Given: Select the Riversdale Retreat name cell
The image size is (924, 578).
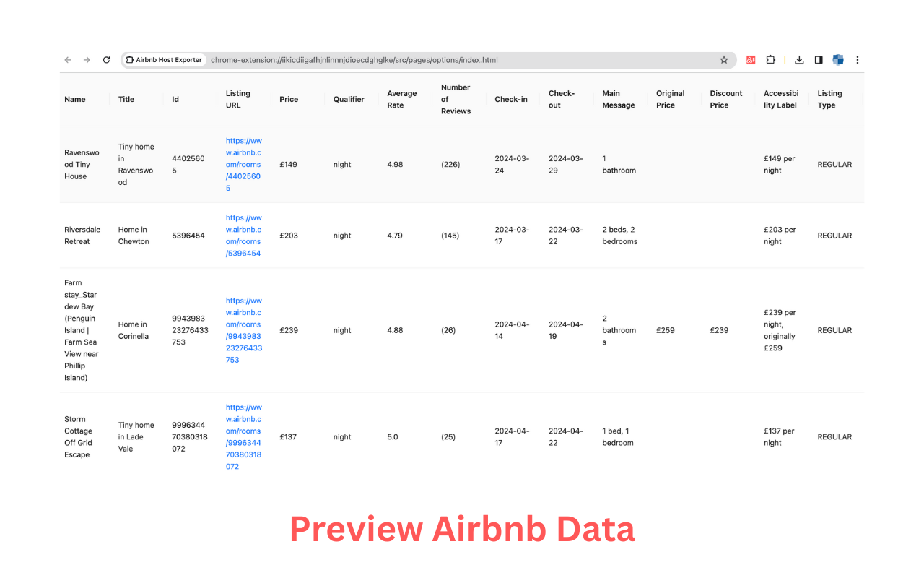Looking at the screenshot, I should point(82,236).
